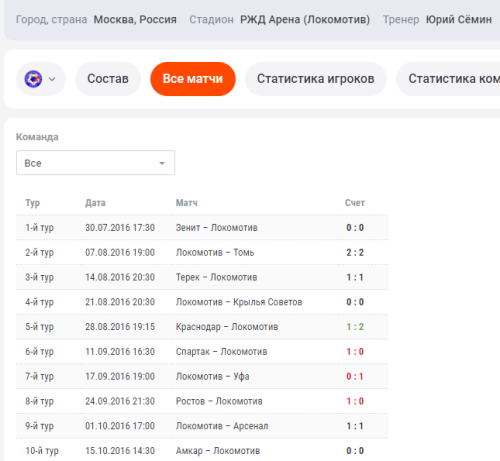Click the Дата column header
500x461 pixels.
tap(95, 203)
